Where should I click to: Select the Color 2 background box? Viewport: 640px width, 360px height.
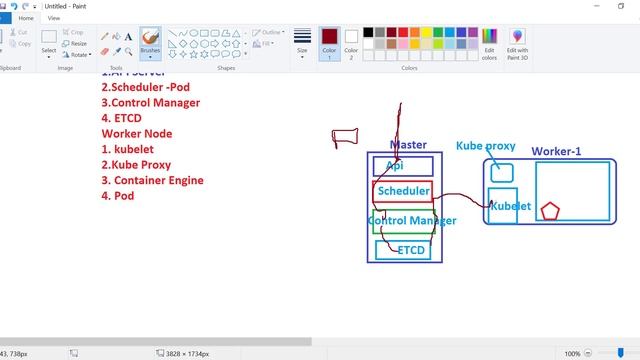coord(351,44)
